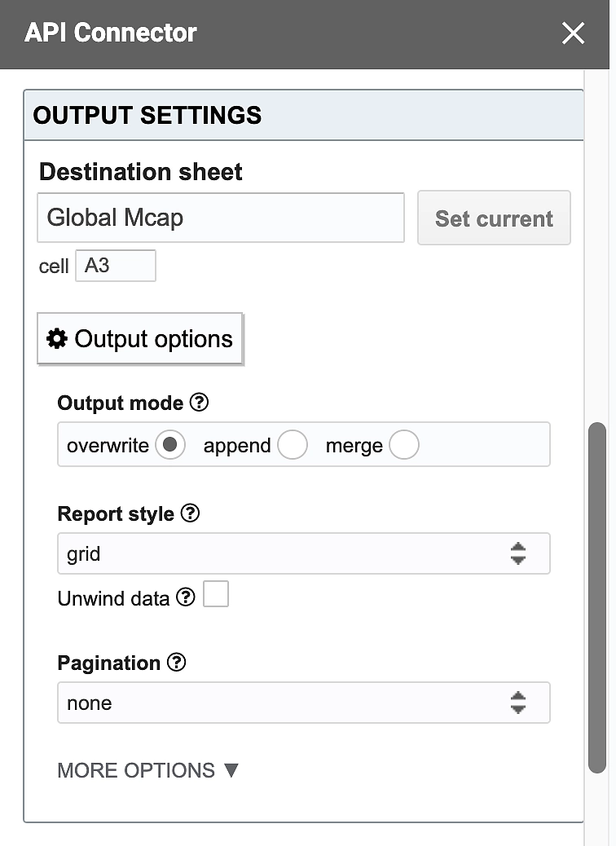Expand the MORE OPTIONS section
This screenshot has height=846, width=616.
148,770
